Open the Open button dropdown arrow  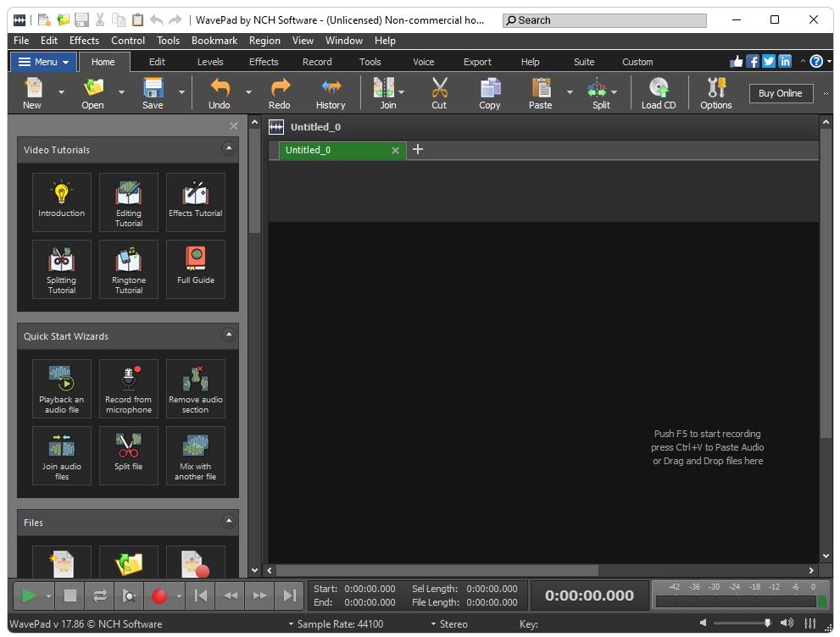(x=121, y=92)
